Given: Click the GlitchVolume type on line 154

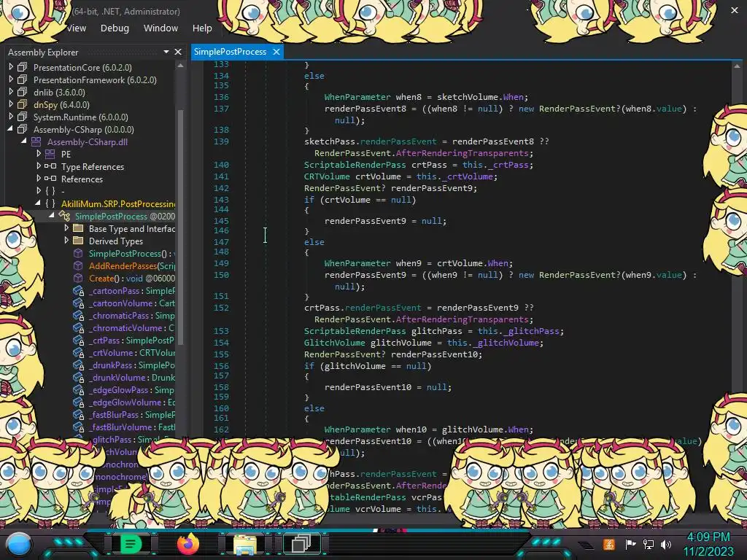Looking at the screenshot, I should pos(334,343).
